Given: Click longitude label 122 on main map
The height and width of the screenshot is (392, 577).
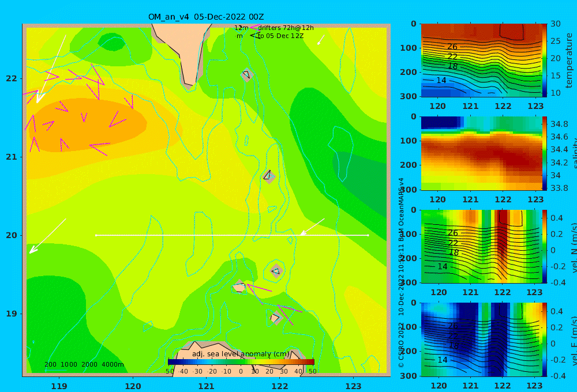Looking at the screenshot, I should click(x=280, y=386).
